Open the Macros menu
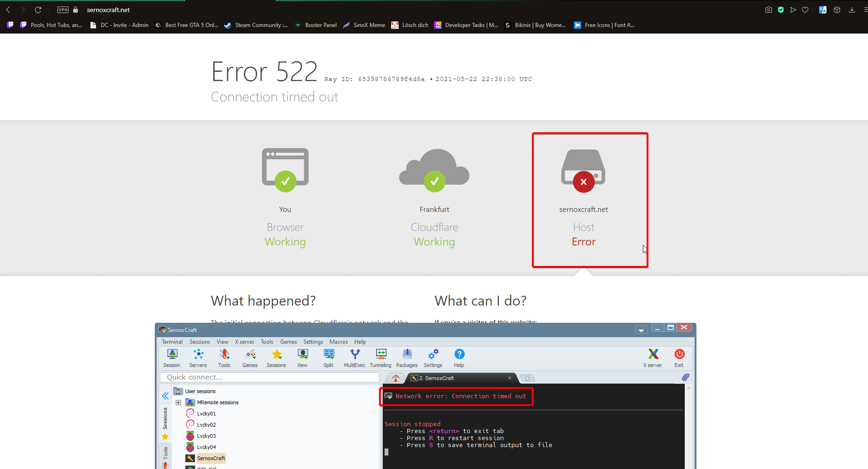The height and width of the screenshot is (469, 868). [x=338, y=342]
